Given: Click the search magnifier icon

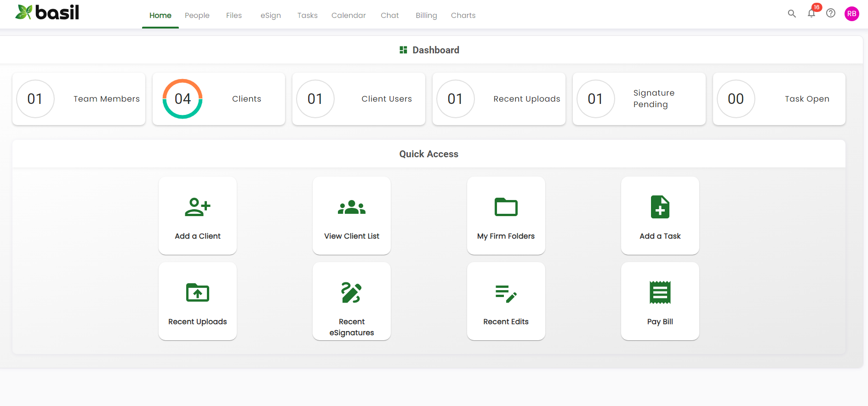Looking at the screenshot, I should click(792, 14).
